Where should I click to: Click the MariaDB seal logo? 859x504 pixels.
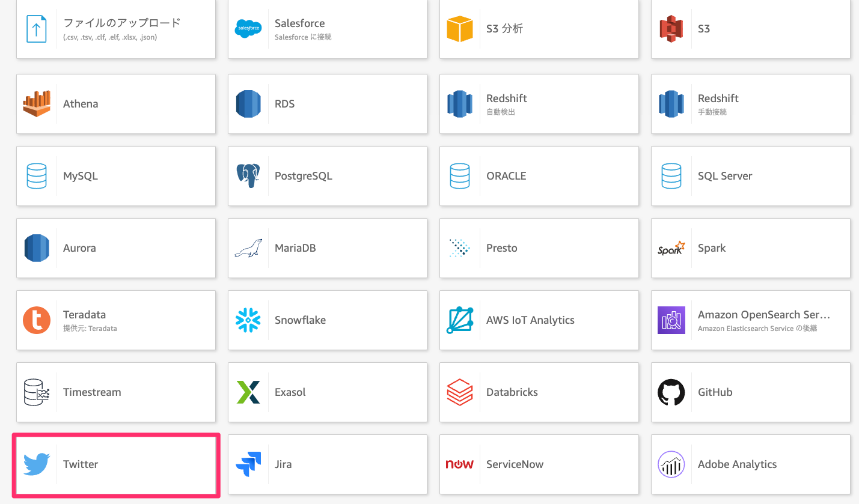(248, 248)
